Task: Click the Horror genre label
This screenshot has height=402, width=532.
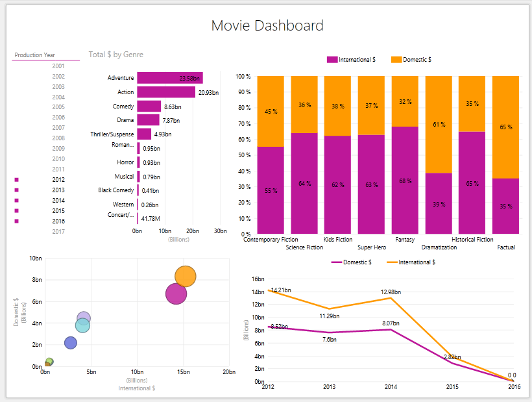Action: 125,162
